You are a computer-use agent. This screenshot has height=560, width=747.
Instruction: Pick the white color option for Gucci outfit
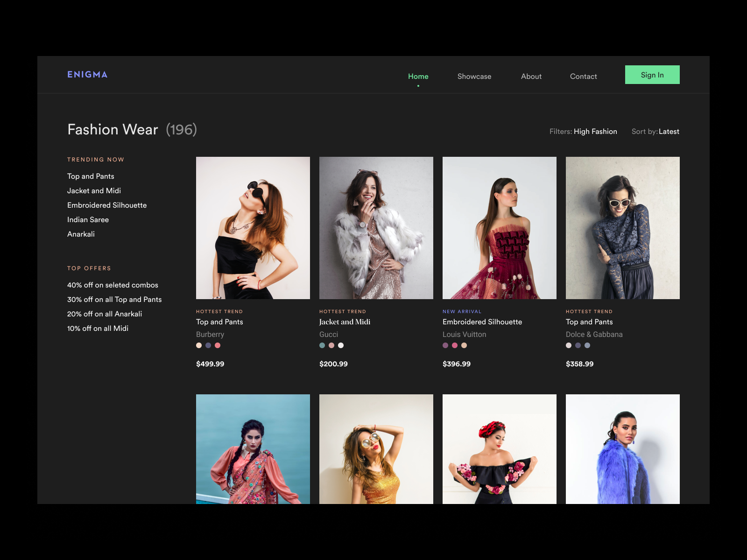341,345
